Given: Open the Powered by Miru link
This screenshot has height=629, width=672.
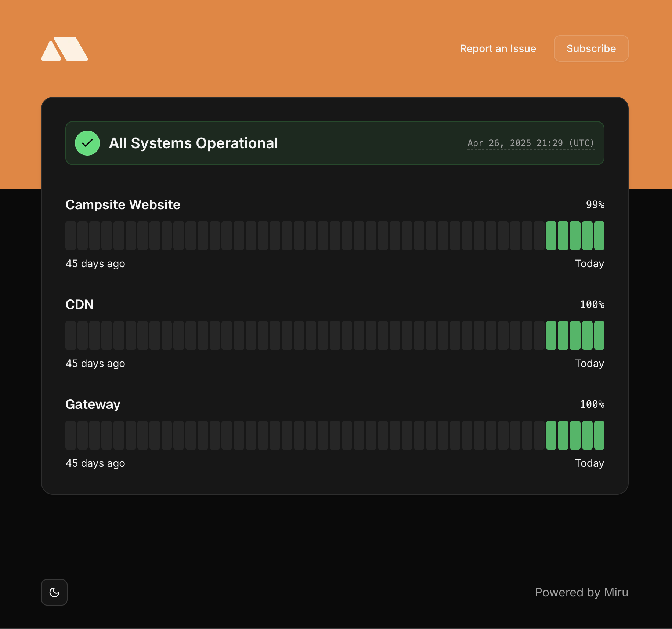Looking at the screenshot, I should pos(581,592).
